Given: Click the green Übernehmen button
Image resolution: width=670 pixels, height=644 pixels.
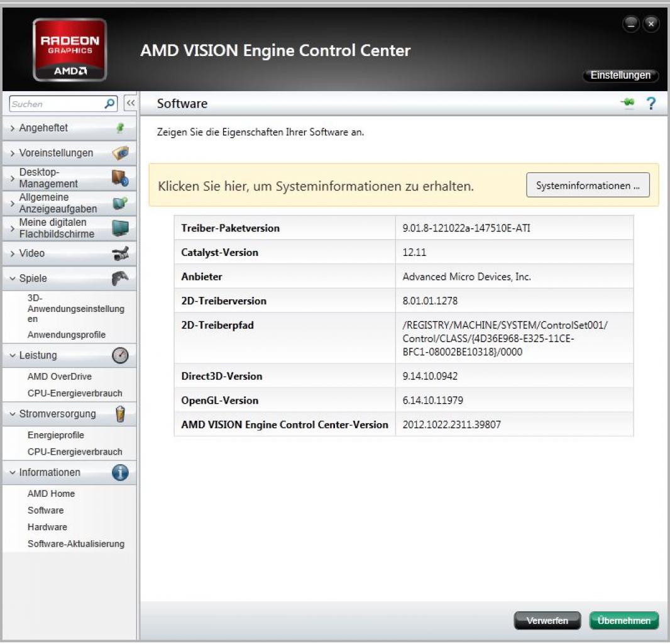Looking at the screenshot, I should pos(623,621).
